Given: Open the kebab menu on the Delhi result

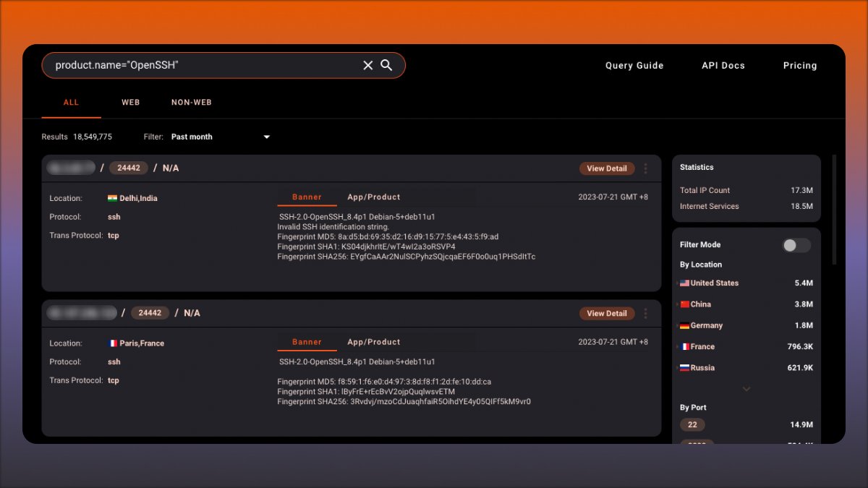Looking at the screenshot, I should click(646, 168).
